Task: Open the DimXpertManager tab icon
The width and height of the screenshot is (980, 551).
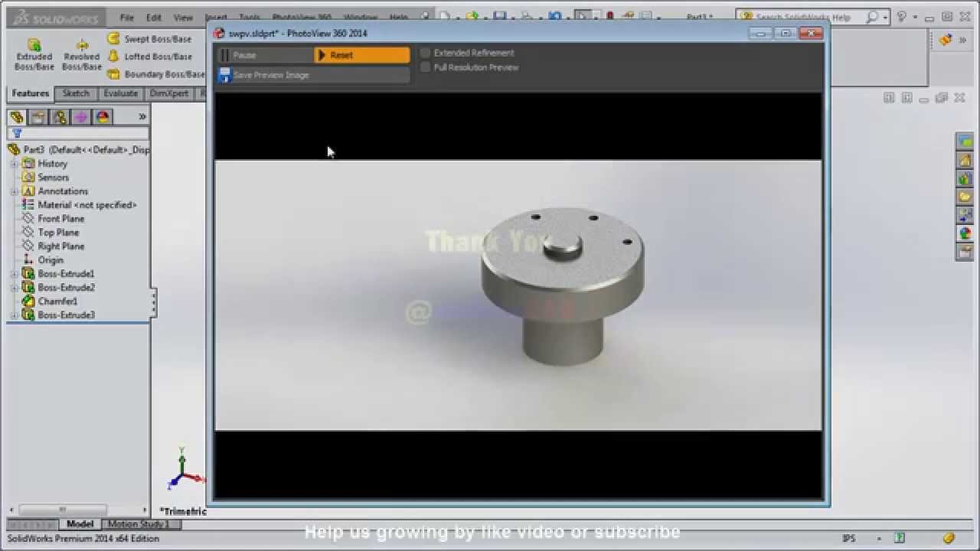Action: click(81, 117)
